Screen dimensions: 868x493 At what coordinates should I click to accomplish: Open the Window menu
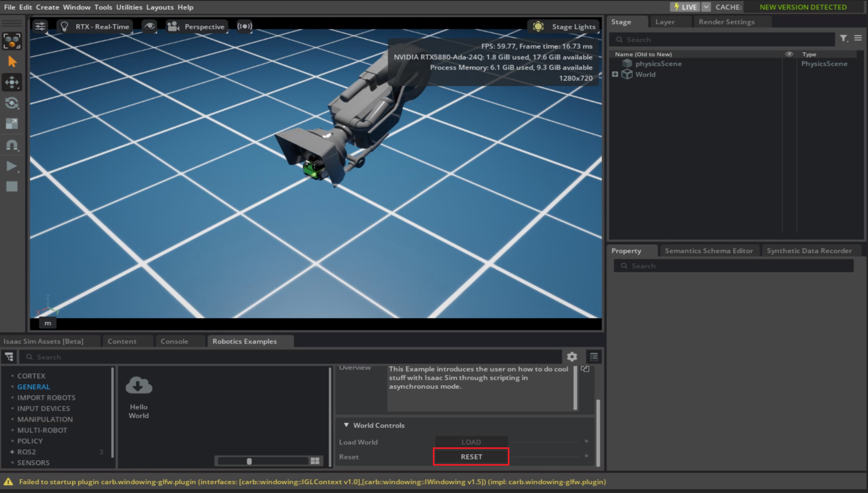pos(77,7)
